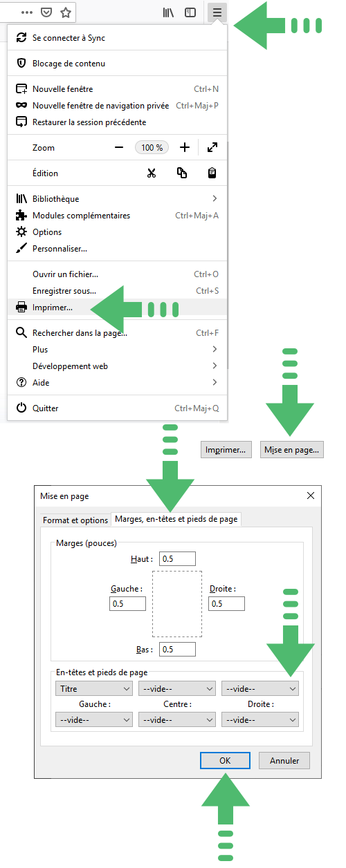Enter full screen with the arrows icon
Viewport: 346px width, 868px height.
(212, 147)
